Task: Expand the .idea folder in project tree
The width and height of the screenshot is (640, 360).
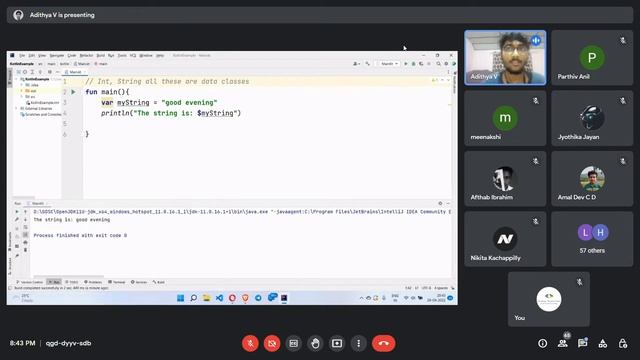Action: coord(22,85)
